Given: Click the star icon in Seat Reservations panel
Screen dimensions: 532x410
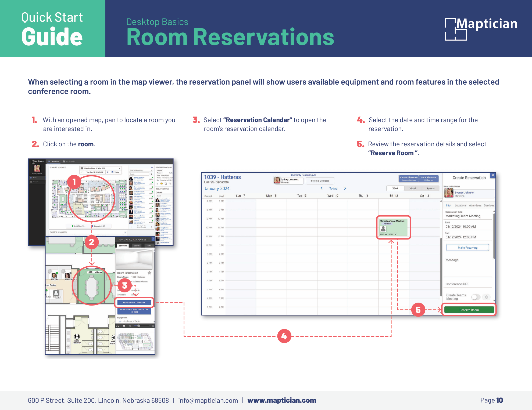Looking at the screenshot, I should tap(161, 184).
